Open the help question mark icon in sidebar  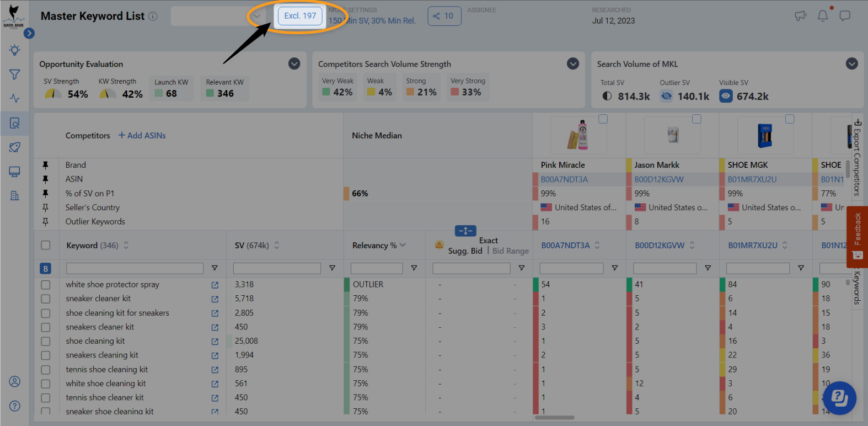(15, 406)
